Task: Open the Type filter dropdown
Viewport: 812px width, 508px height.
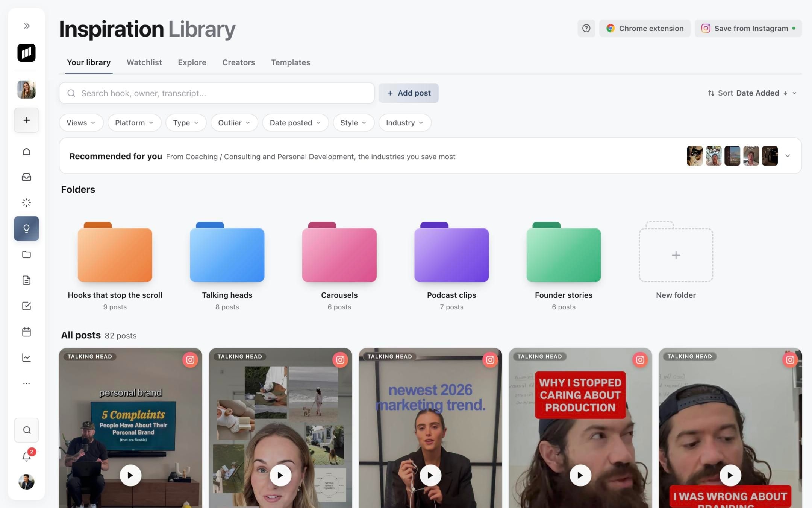Action: (x=186, y=123)
